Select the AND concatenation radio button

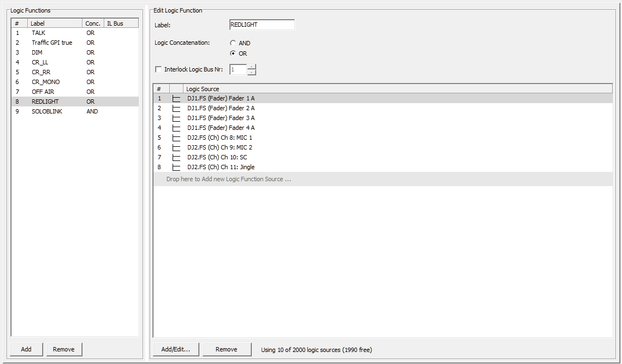[x=232, y=43]
